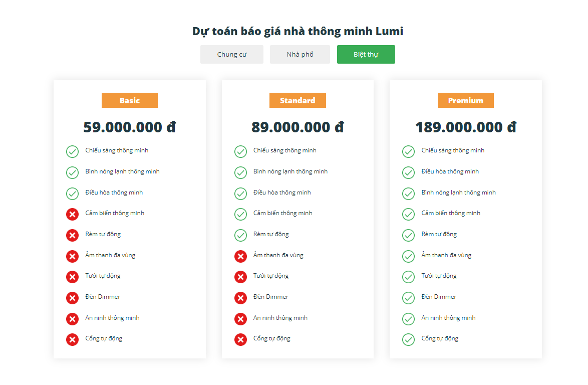
Task: Switch to the Chung cư tab
Action: [231, 54]
